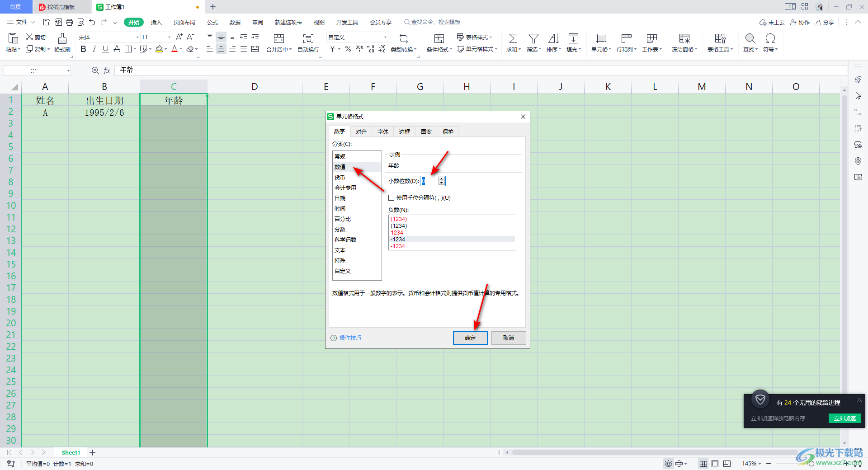Click the Format Painter (格式刷) icon

pos(62,38)
